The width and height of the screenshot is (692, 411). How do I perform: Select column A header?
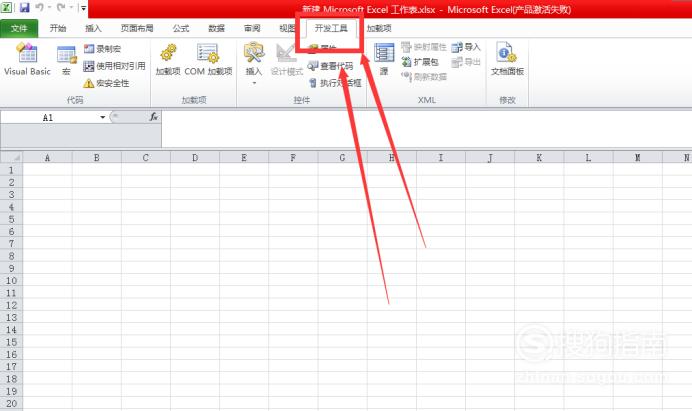[x=47, y=158]
